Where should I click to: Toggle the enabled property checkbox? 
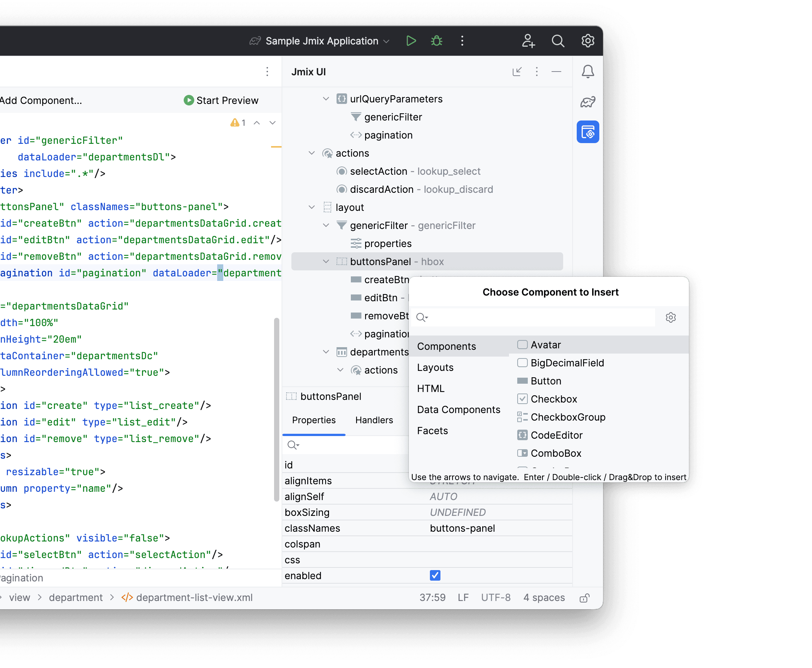click(435, 575)
